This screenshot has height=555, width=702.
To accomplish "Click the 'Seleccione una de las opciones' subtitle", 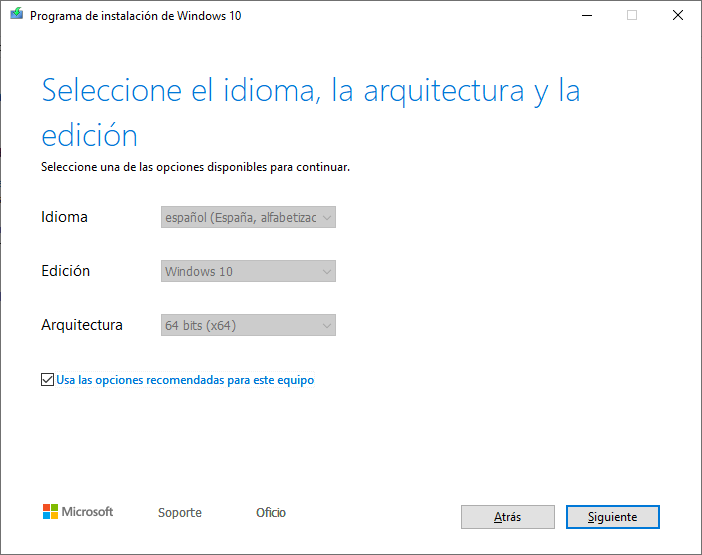I will point(195,167).
